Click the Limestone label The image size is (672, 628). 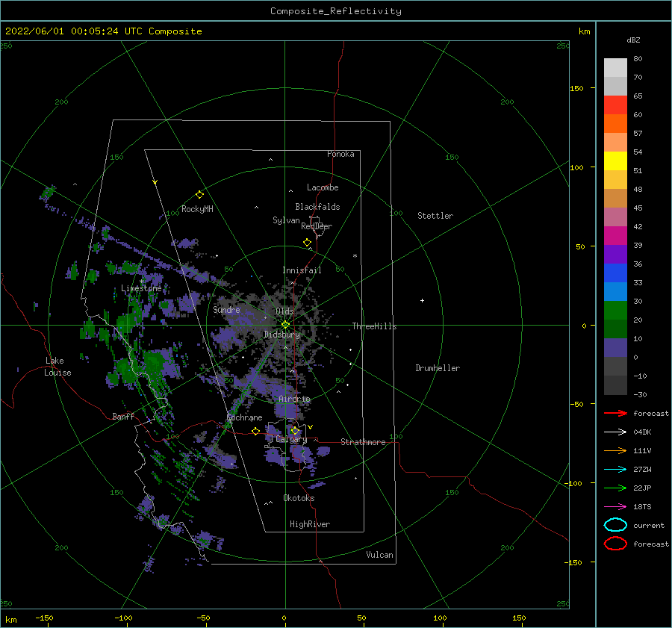(x=141, y=288)
